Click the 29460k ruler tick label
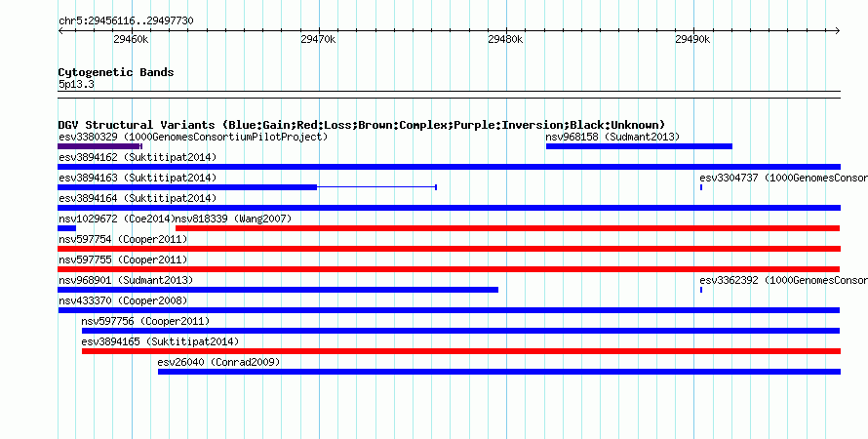Screen dimensions: 868x439 pos(131,39)
